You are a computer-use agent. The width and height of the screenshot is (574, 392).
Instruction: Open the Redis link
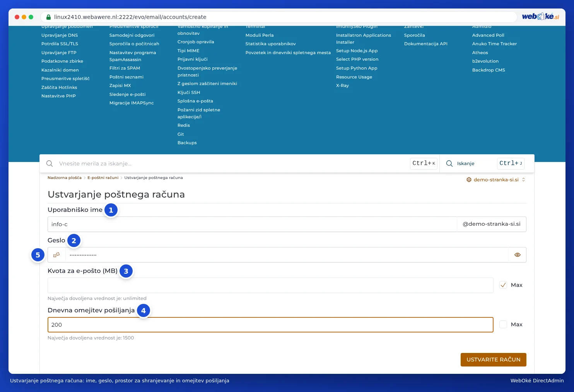point(184,125)
